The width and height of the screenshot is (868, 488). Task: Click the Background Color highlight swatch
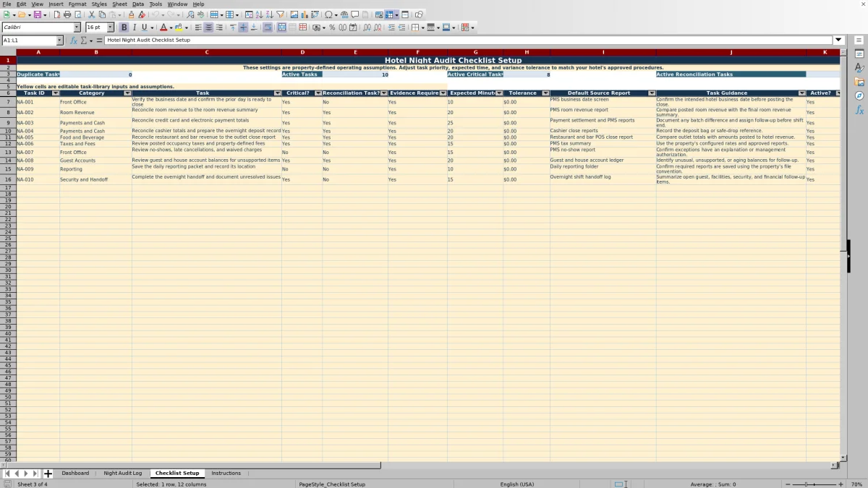click(x=178, y=27)
